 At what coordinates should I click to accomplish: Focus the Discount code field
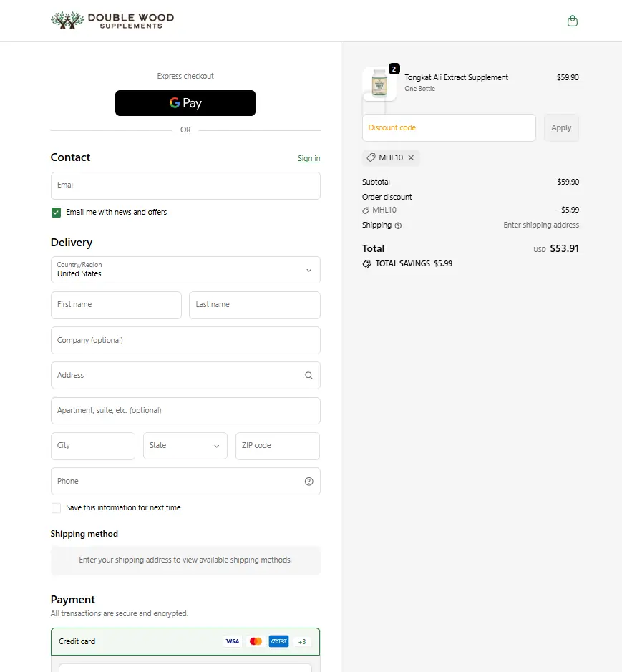[x=449, y=128]
